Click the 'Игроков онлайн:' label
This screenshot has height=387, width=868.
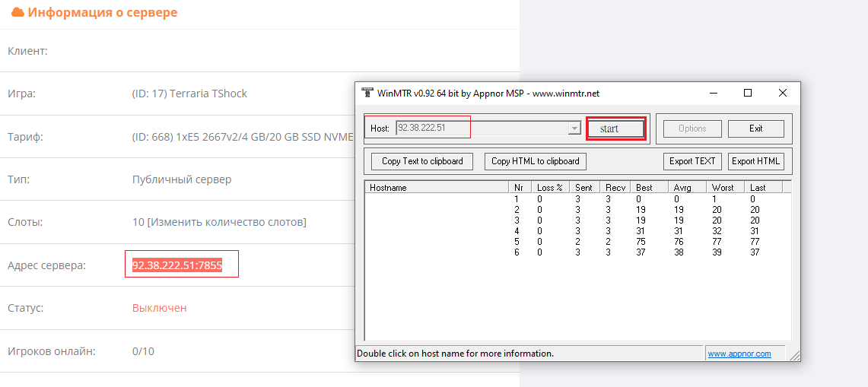(x=52, y=351)
